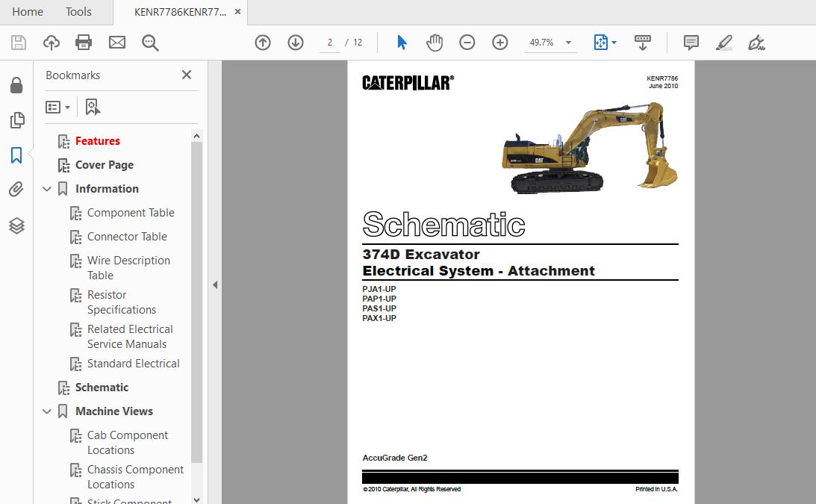Screen dimensions: 816x504
Task: Click the bookmarks panel scrollbar thumb
Action: (x=196, y=302)
